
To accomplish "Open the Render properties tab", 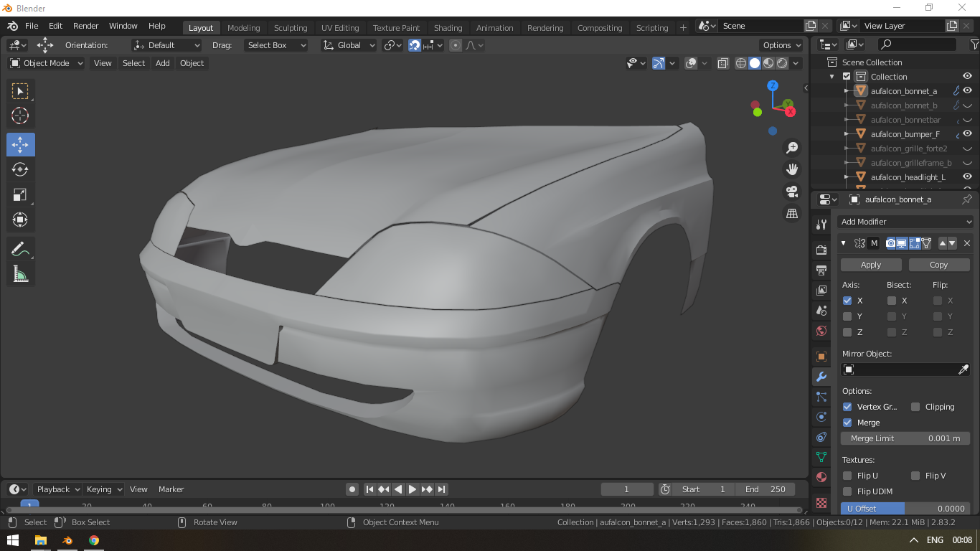I will (821, 250).
